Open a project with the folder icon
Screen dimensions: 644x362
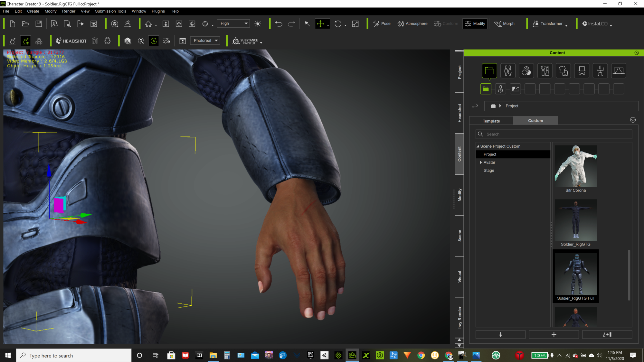25,24
